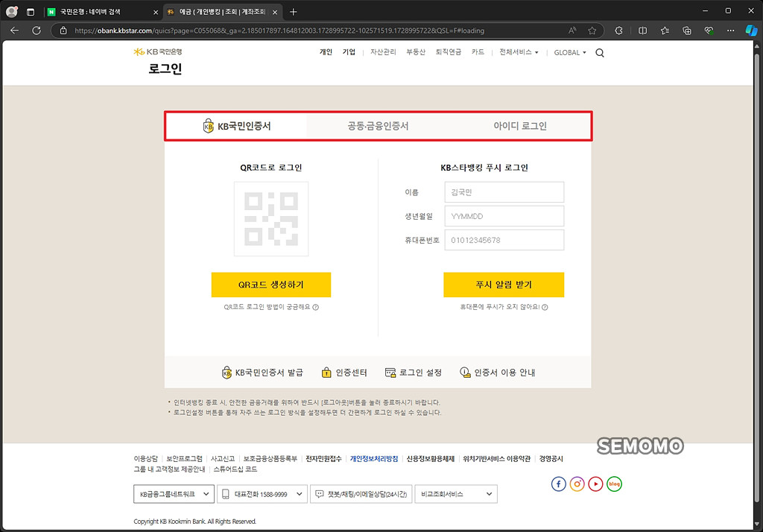Open the 전자민원접수 footer link
763x532 pixels.
coord(323,458)
